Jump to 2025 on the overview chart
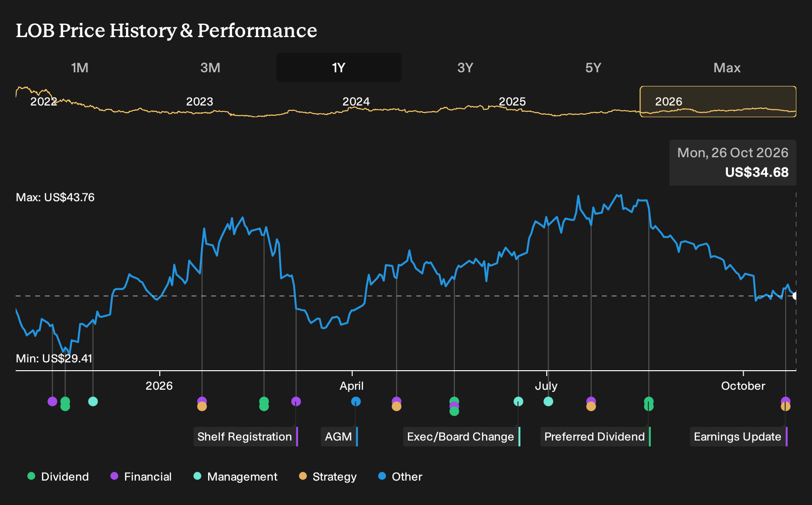The image size is (812, 505). 512,102
